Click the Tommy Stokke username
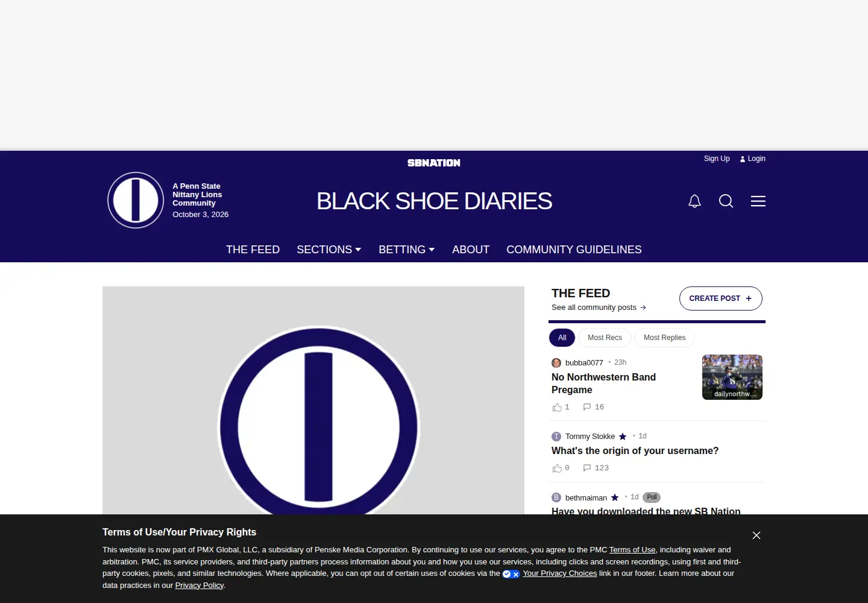The image size is (868, 603). [x=590, y=437]
